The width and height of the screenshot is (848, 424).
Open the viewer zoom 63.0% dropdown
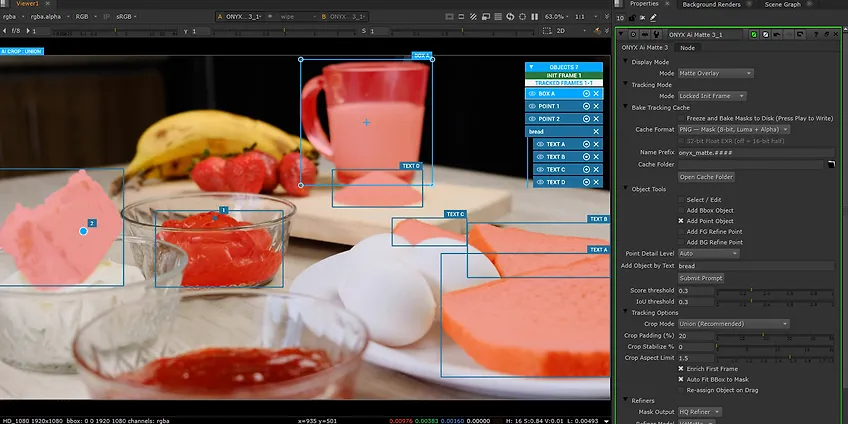coord(556,17)
